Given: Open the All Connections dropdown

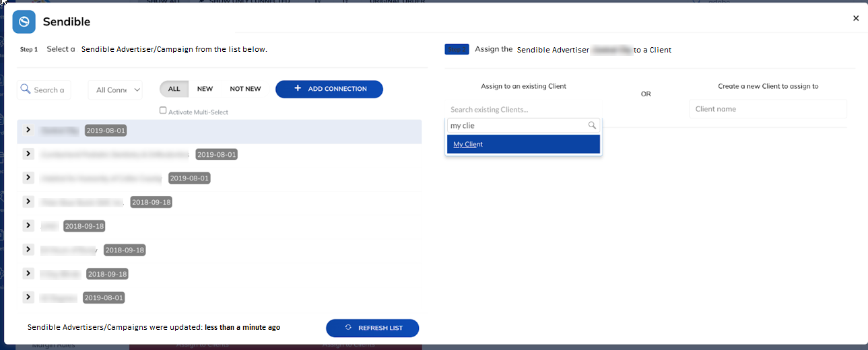Looking at the screenshot, I should (x=115, y=90).
